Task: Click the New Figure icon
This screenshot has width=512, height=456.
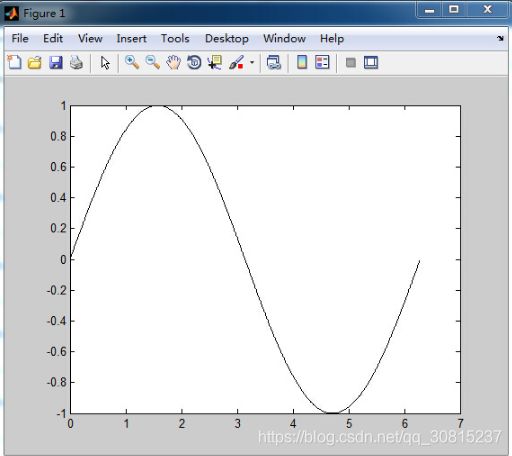Action: (14, 62)
